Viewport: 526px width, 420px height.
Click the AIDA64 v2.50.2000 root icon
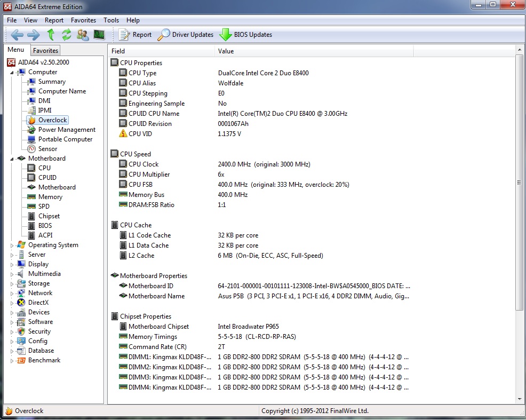point(11,62)
